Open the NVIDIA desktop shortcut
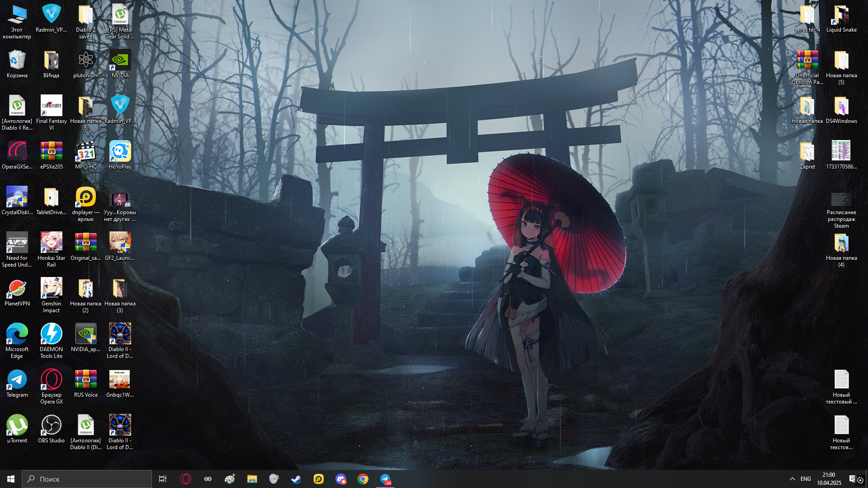The width and height of the screenshot is (868, 488). [120, 64]
